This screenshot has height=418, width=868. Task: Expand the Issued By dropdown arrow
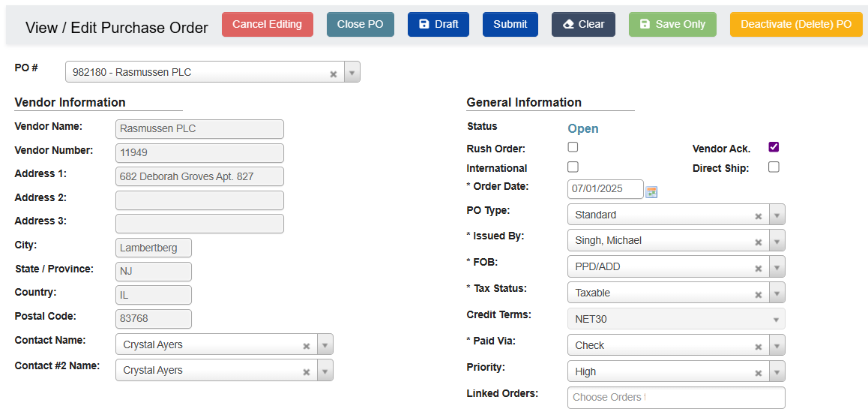point(777,241)
